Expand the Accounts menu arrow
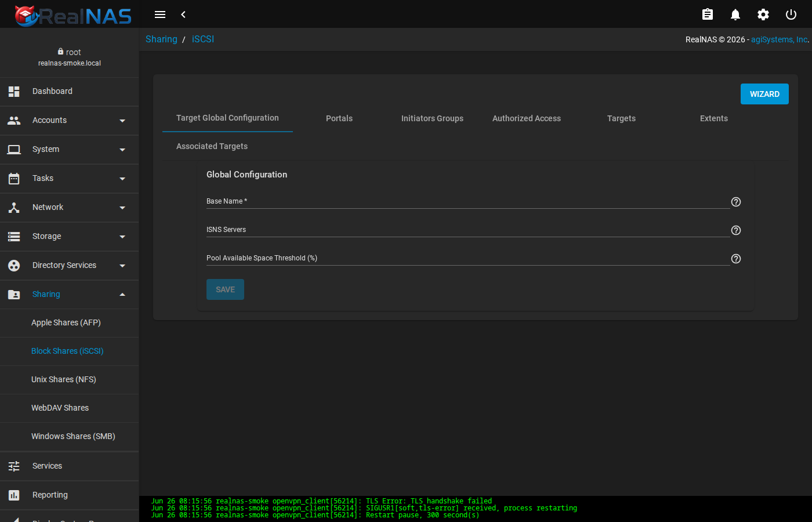812x522 pixels. tap(122, 121)
